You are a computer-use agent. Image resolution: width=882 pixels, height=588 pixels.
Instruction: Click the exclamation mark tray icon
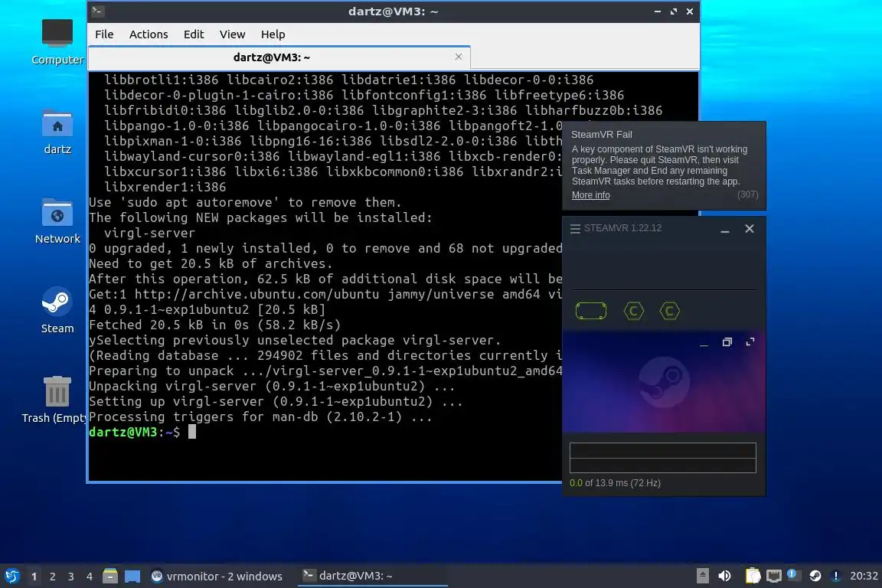(836, 576)
